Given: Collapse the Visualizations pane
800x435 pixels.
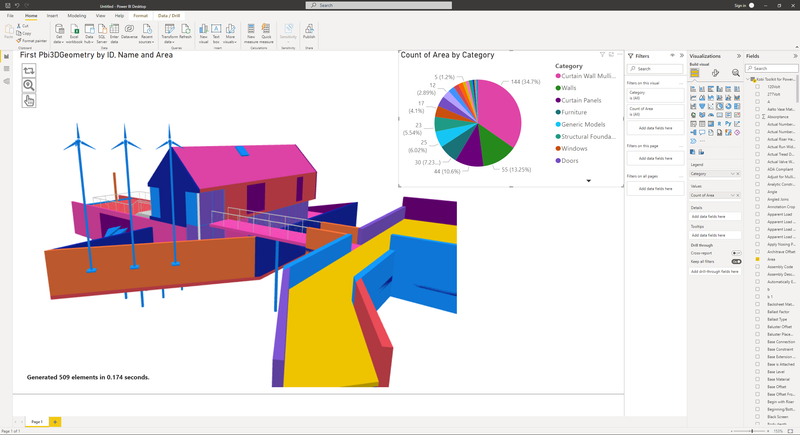Looking at the screenshot, I should coord(738,56).
